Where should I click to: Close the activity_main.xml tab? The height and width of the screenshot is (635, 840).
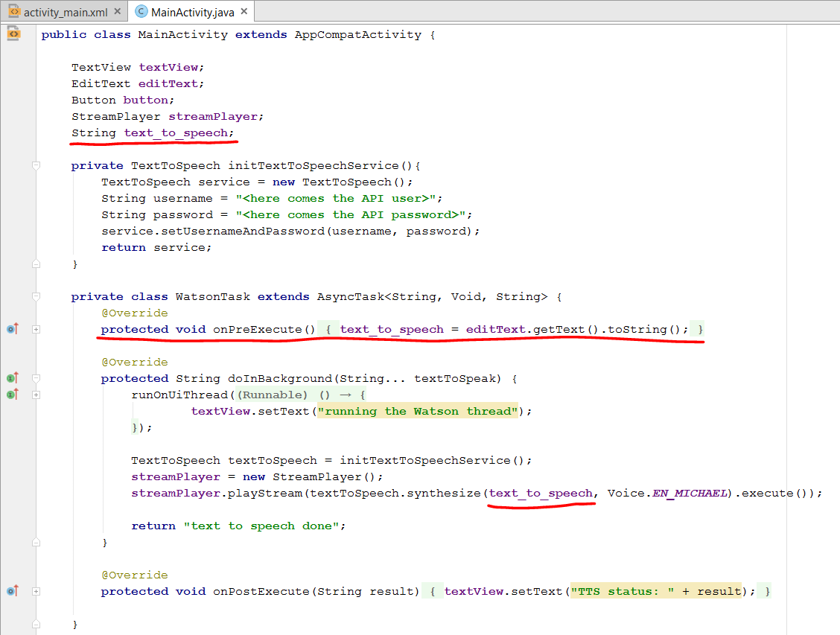pos(116,13)
